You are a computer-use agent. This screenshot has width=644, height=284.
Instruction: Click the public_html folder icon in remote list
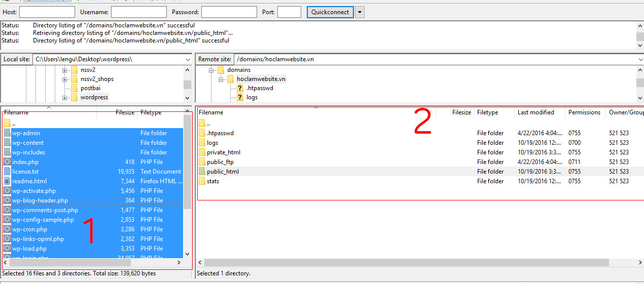tap(202, 172)
